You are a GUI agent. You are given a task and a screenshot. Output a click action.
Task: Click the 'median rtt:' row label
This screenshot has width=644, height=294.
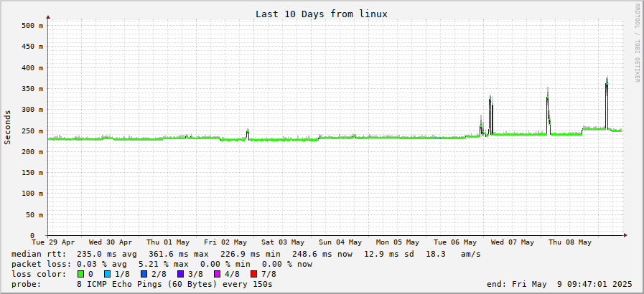point(39,255)
